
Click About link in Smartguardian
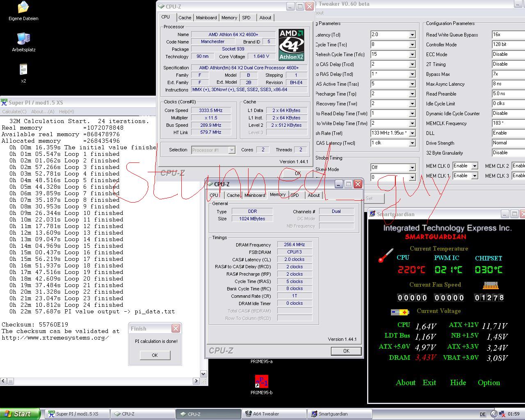[x=406, y=383]
